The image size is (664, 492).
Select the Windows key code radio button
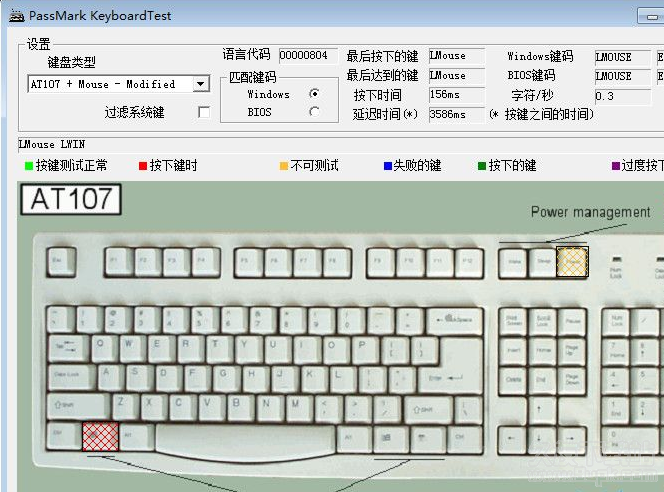[314, 94]
